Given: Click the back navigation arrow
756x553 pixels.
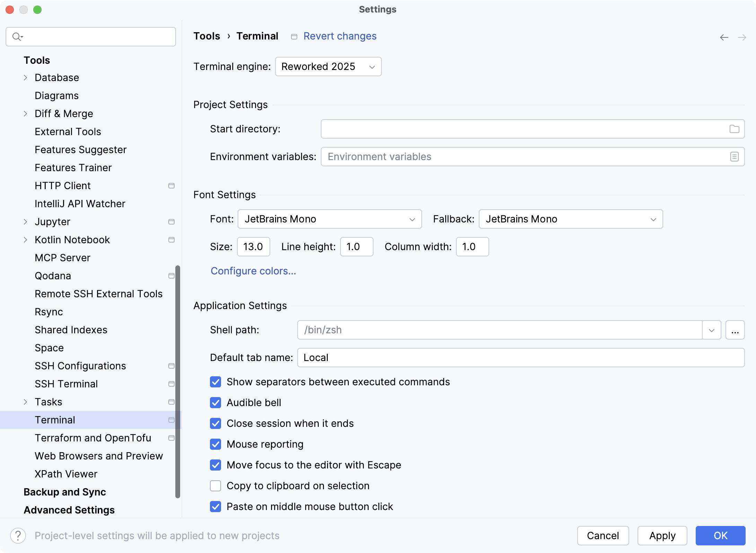Looking at the screenshot, I should click(x=724, y=37).
